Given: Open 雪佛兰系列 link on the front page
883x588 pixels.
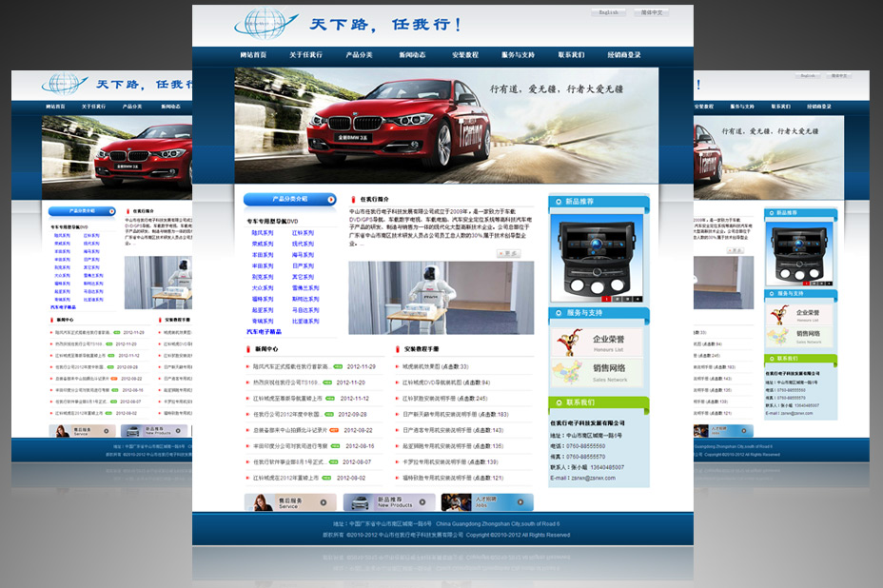Looking at the screenshot, I should click(305, 287).
